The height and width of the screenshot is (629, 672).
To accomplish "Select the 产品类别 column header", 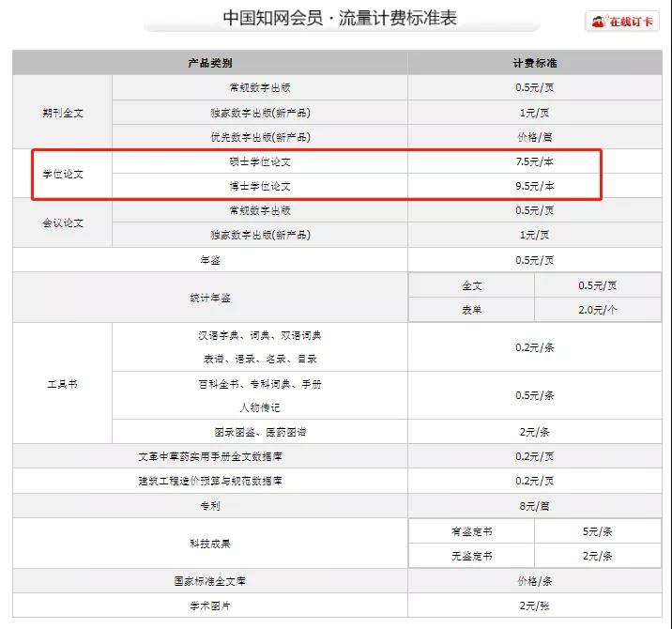I will tap(210, 63).
